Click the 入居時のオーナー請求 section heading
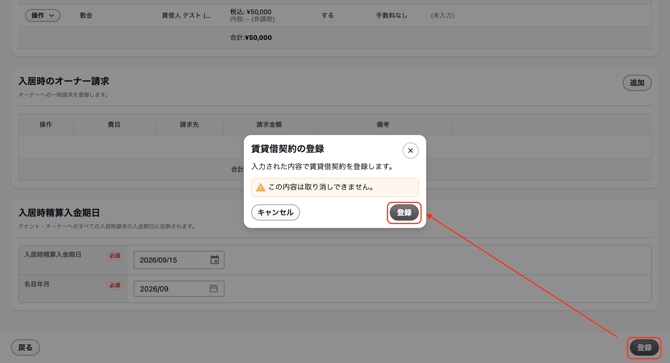Screen dimensions: 670x363 point(64,81)
